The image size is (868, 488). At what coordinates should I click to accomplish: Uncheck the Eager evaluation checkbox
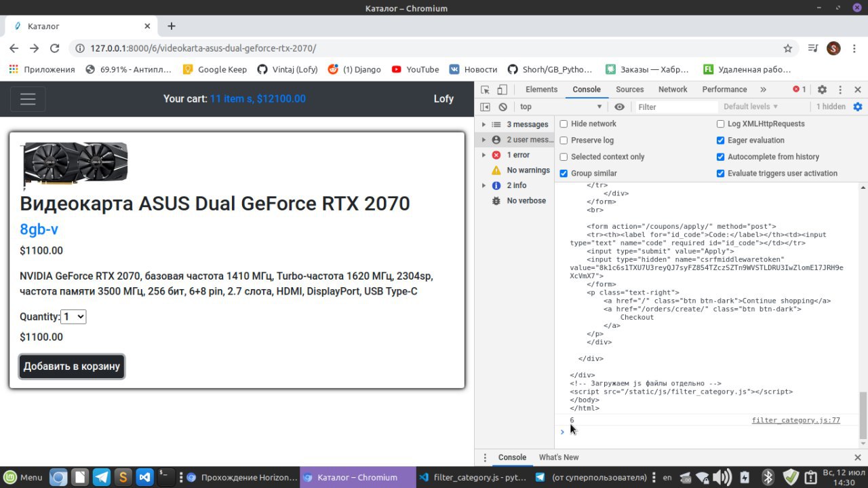pos(721,140)
